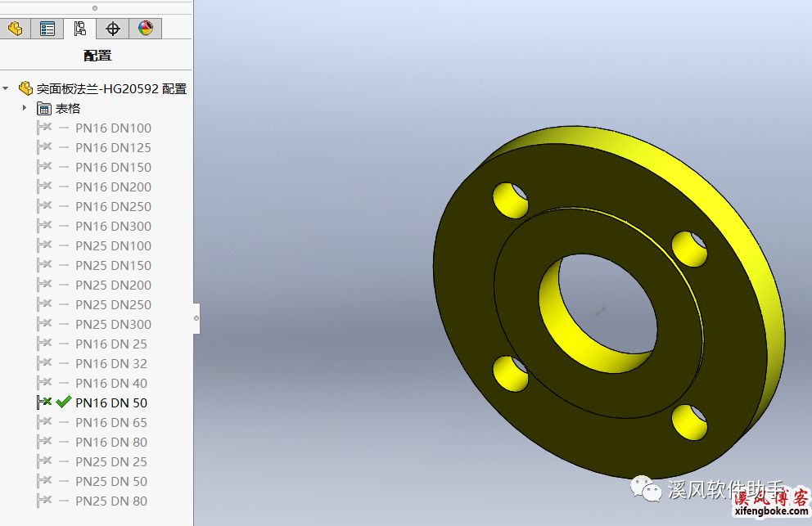Select configuration PN16 DN200
The image size is (812, 526).
[x=114, y=187]
